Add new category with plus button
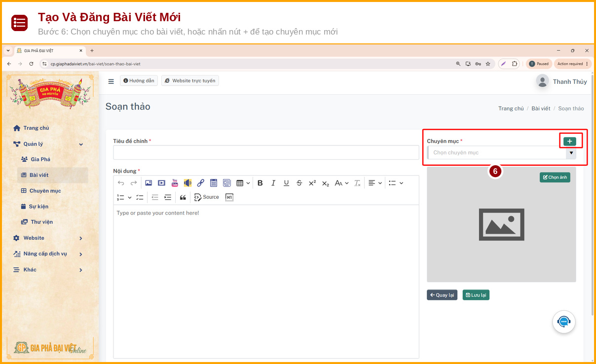Image resolution: width=596 pixels, height=364 pixels. (570, 142)
